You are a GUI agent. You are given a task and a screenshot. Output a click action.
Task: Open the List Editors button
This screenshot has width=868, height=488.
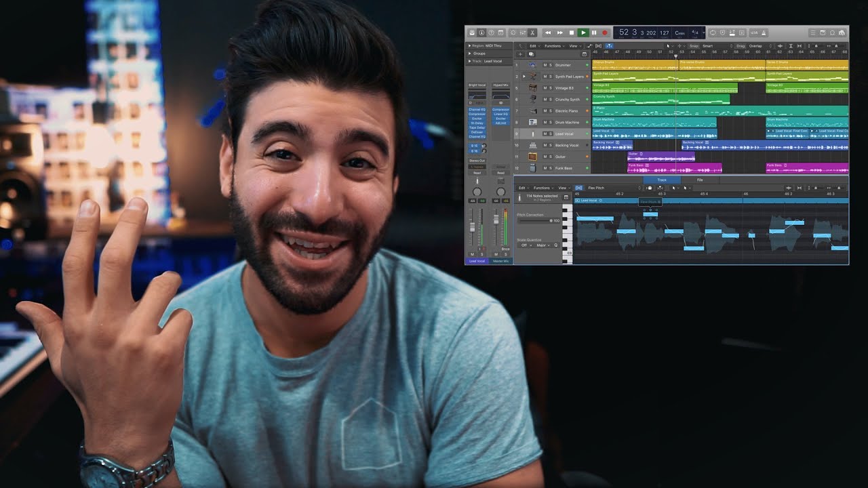coord(812,33)
